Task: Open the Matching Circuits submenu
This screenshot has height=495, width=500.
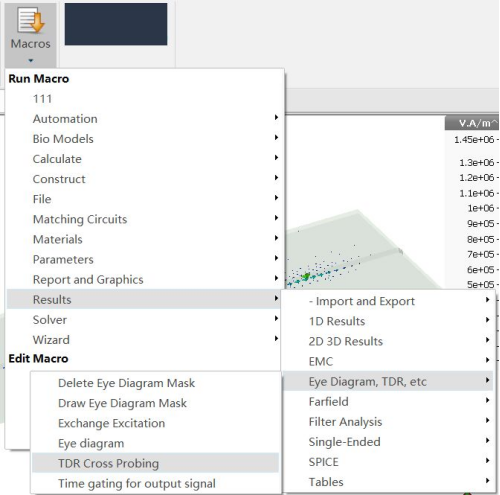Action: [x=143, y=219]
